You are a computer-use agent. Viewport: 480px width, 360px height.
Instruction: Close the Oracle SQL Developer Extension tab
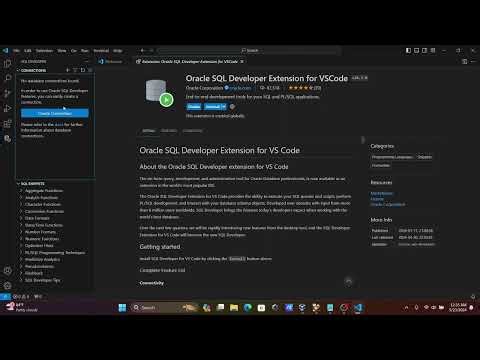[242, 61]
